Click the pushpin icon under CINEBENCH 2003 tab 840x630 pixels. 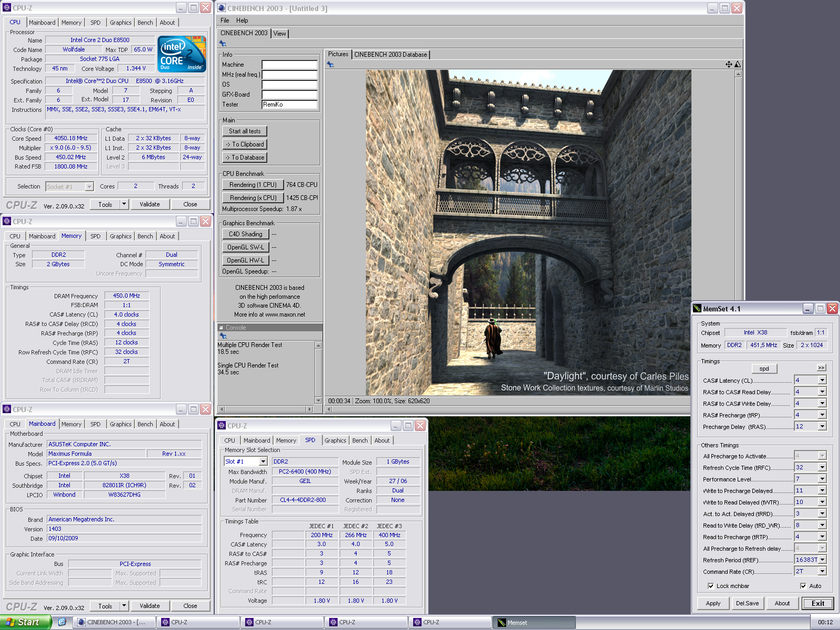[x=223, y=44]
